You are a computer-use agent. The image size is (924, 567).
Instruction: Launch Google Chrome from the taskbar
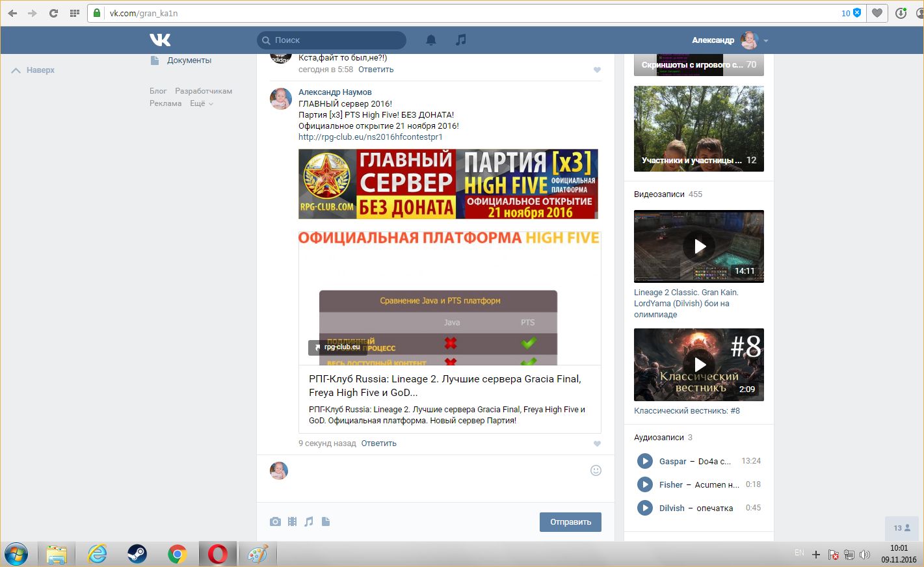pyautogui.click(x=177, y=554)
